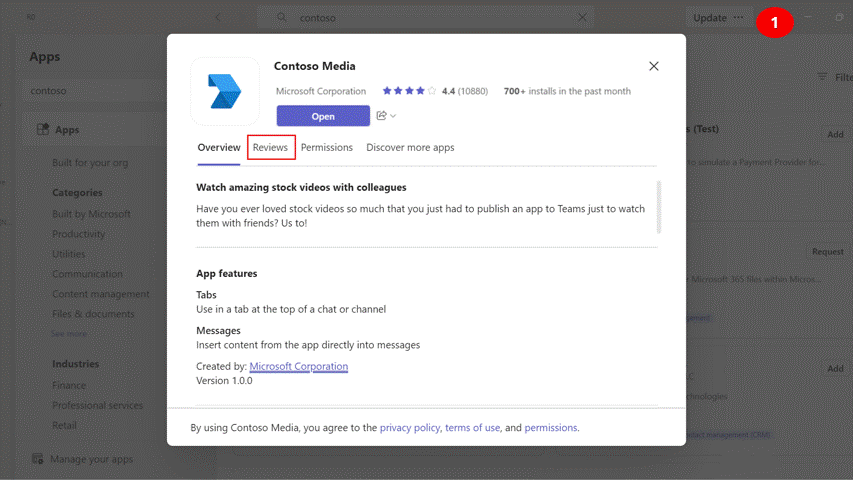The width and height of the screenshot is (853, 480).
Task: Click the Add button beside the (Test) app
Action: point(835,134)
